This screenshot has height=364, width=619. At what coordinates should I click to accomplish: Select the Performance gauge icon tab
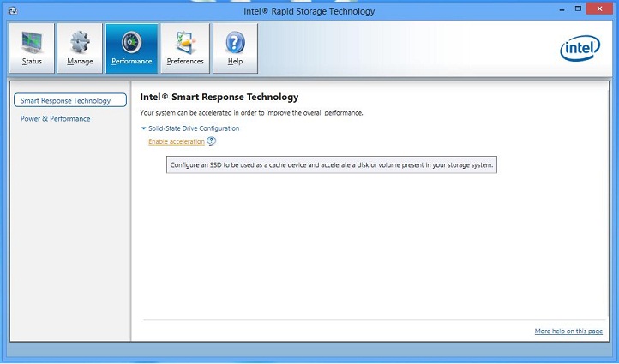pyautogui.click(x=132, y=48)
